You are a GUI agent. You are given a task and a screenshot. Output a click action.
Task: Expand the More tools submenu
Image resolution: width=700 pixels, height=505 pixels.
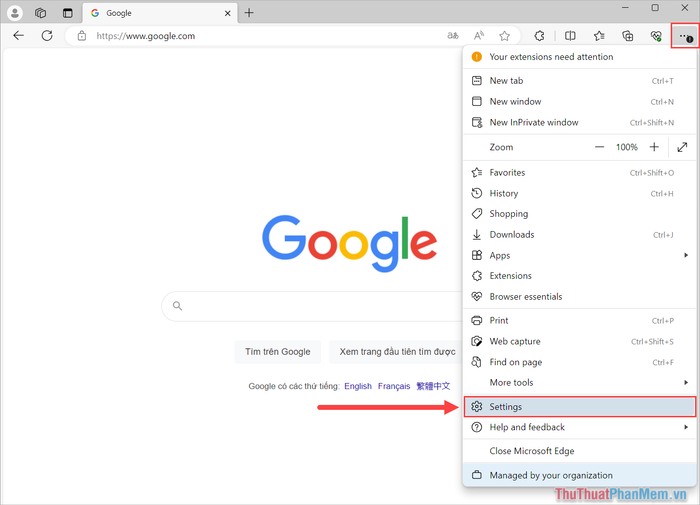(579, 383)
